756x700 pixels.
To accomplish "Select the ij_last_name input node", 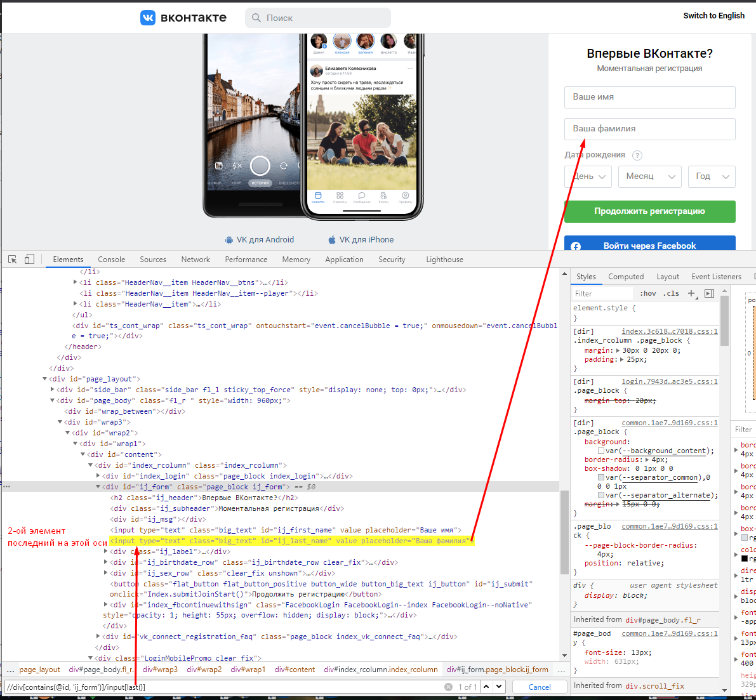I will coord(292,541).
